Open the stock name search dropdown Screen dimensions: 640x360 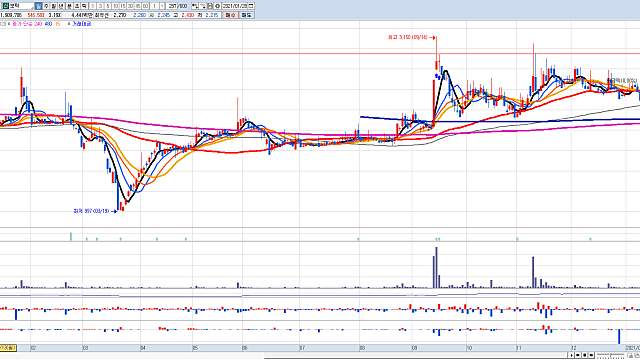(31, 6)
